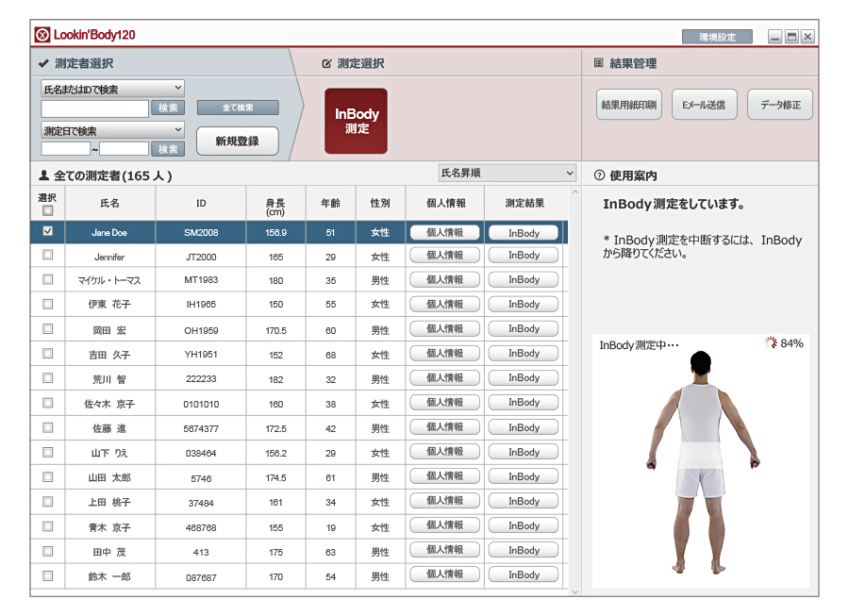849x616 pixels.
Task: Click the name cell 田中 茂
Action: tap(109, 552)
